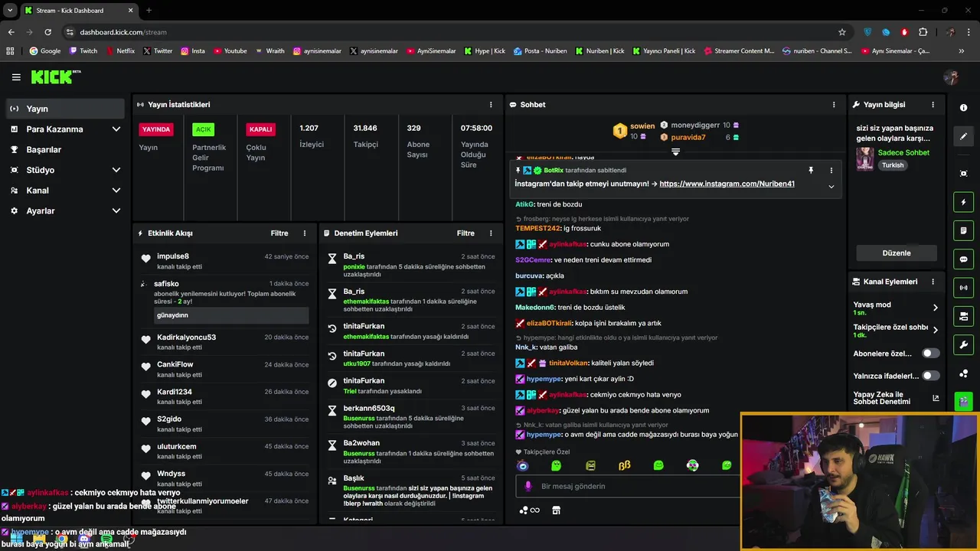Click moneydiggerr on the gifter leaderboard
Screen dimensions: 980x551
pyautogui.click(x=695, y=125)
